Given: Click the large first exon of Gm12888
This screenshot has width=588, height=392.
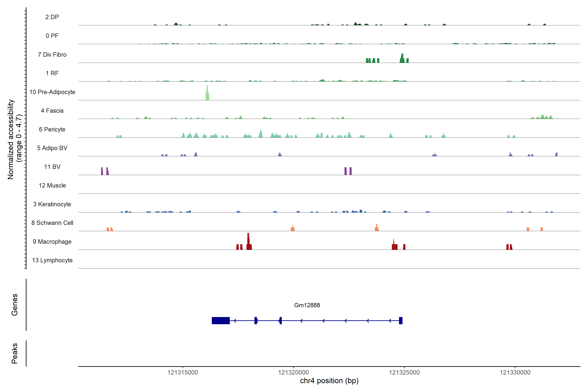Looking at the screenshot, I should point(220,320).
